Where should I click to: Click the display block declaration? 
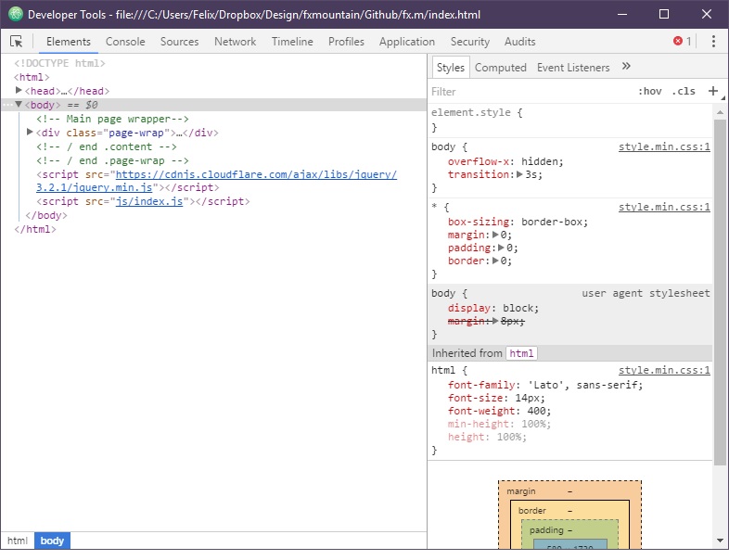click(492, 308)
